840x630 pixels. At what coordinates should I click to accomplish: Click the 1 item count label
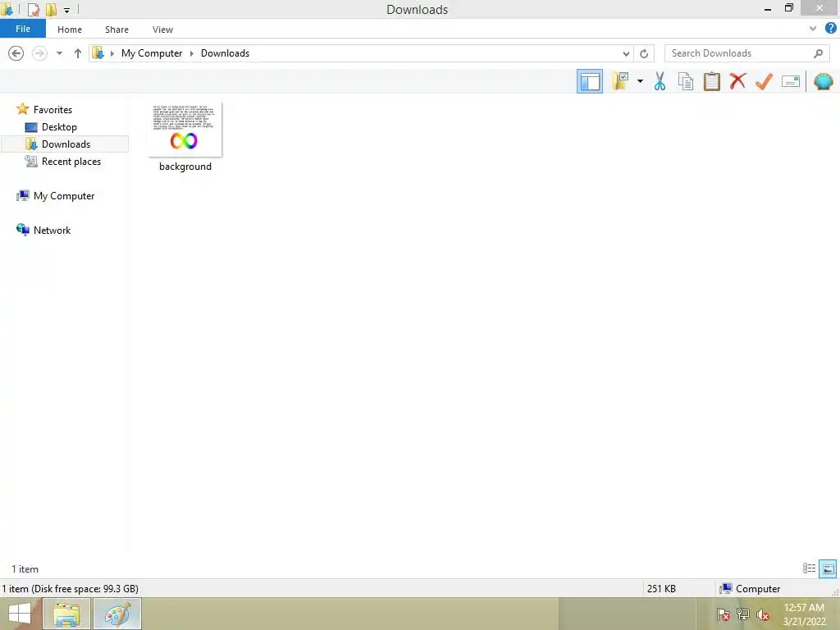[25, 569]
